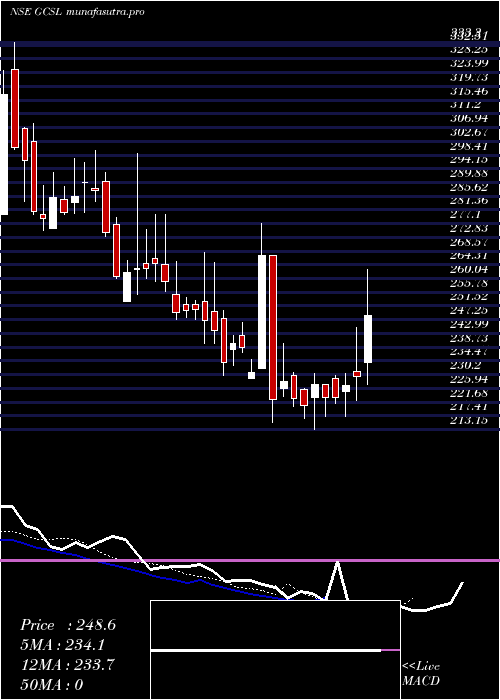This screenshot has height=700, width=500.
Task: Click the 306.94 price axis label
Action: click(x=469, y=118)
